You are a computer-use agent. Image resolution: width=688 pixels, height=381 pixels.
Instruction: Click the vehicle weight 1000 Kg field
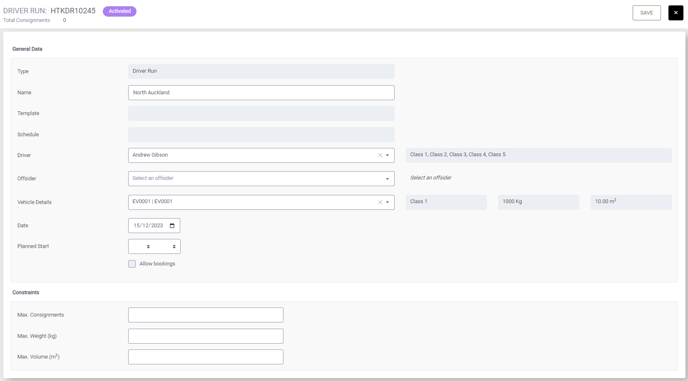(x=539, y=202)
